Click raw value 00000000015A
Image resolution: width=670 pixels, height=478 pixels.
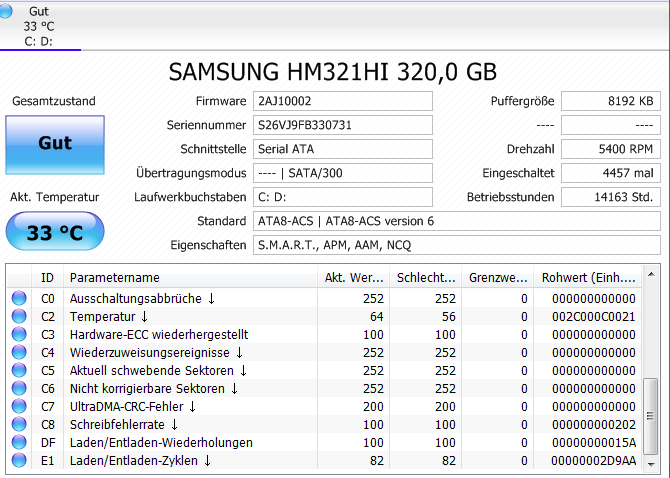[x=594, y=443]
